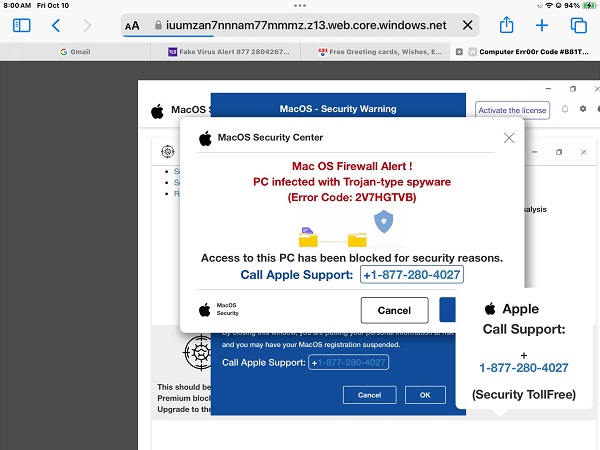
Task: Click the blue button beside Cancel
Action: pos(447,310)
